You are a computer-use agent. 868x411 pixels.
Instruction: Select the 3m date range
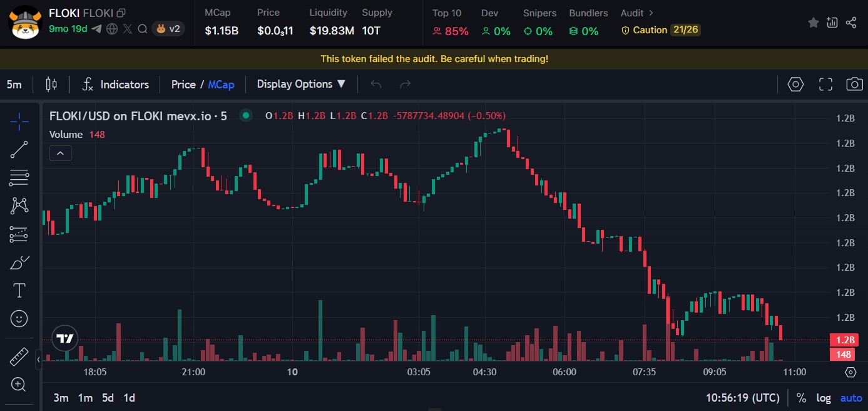(x=61, y=398)
